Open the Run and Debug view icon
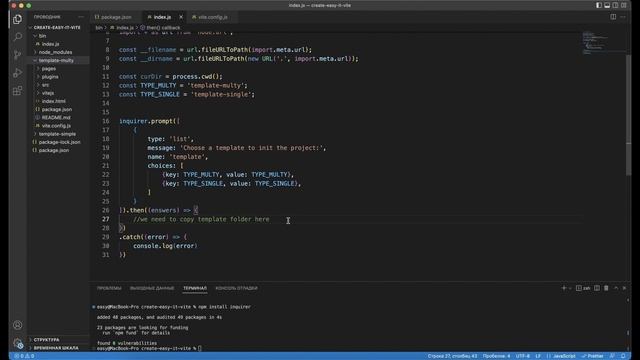Screen dimensions: 640x360 point(18,73)
